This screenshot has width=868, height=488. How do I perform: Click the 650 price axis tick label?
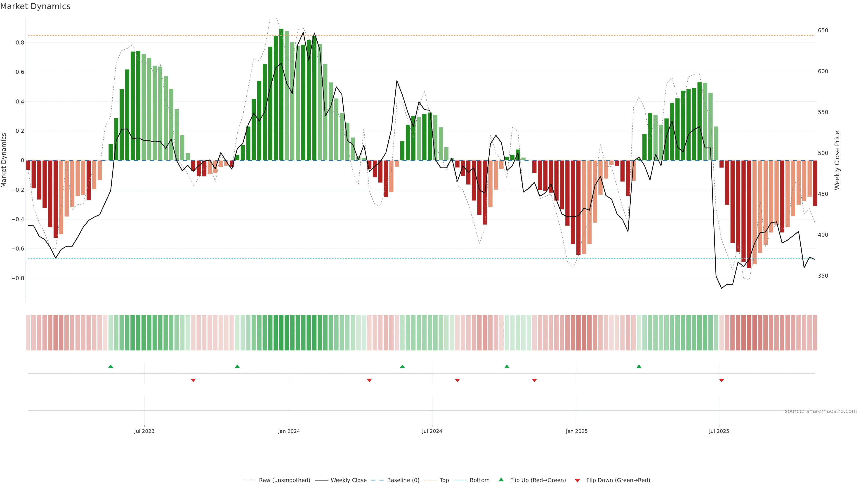coord(823,30)
